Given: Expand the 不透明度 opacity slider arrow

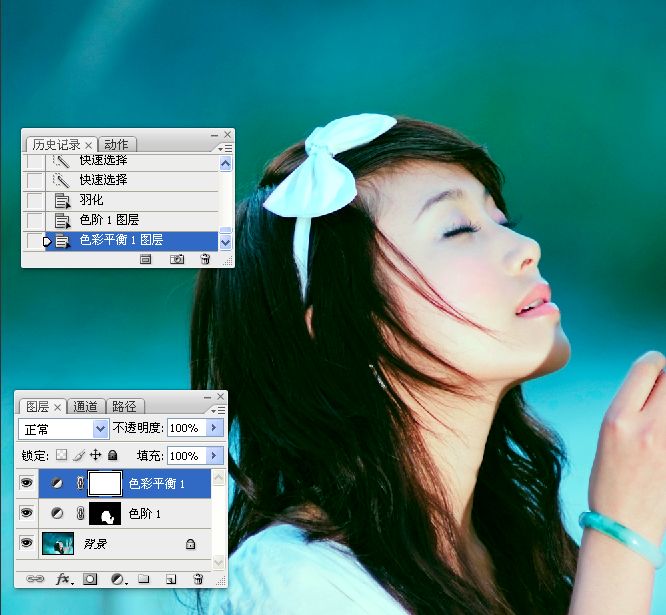Looking at the screenshot, I should tap(214, 428).
